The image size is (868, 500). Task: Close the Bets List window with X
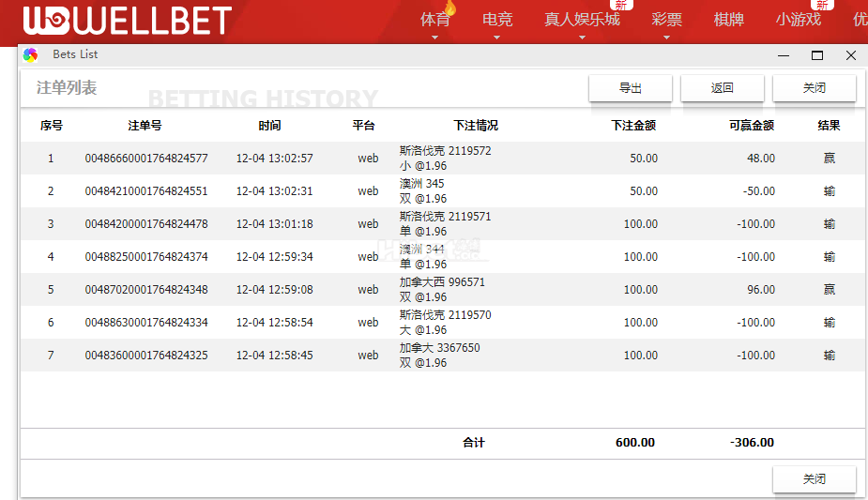click(x=850, y=55)
